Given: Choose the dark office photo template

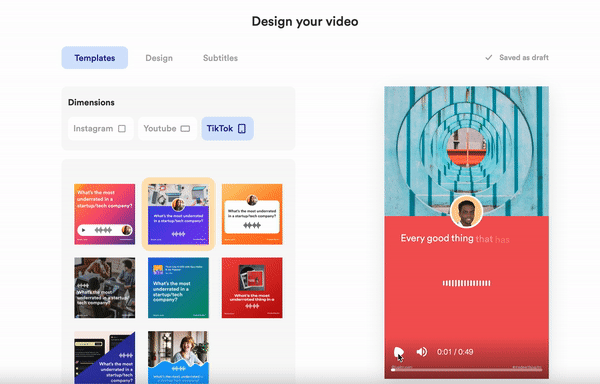Looking at the screenshot, I should click(x=104, y=288).
